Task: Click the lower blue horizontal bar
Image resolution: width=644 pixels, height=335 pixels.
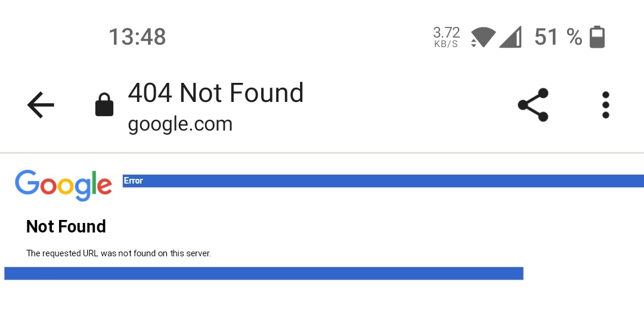Action: tap(264, 273)
